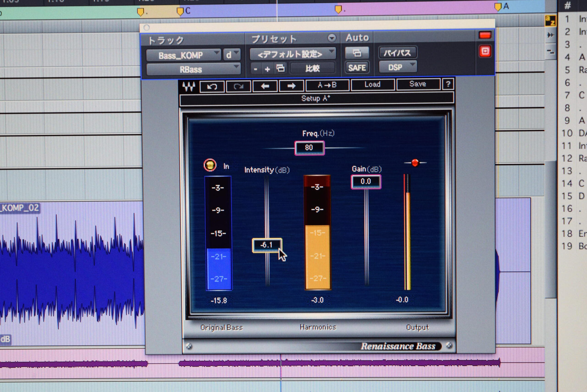Screen dimensions: 587x392
Task: Click the red rectangle button top right of plug-in header
Action: [485, 35]
